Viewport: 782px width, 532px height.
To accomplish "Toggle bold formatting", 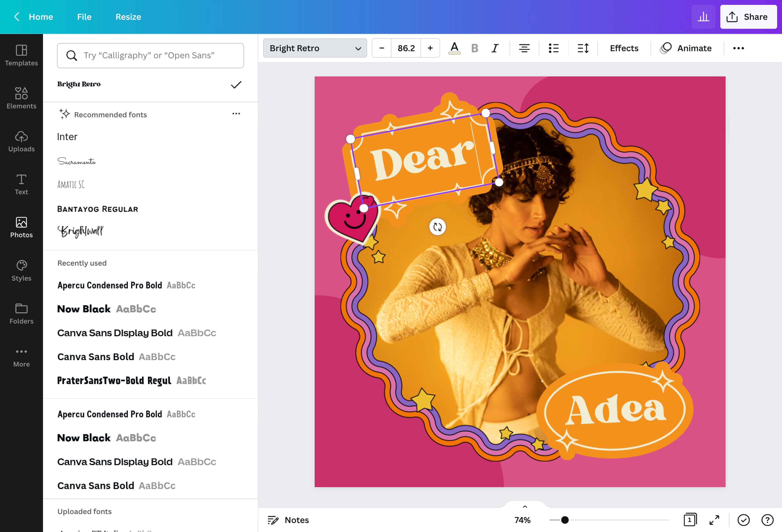I will pyautogui.click(x=474, y=48).
